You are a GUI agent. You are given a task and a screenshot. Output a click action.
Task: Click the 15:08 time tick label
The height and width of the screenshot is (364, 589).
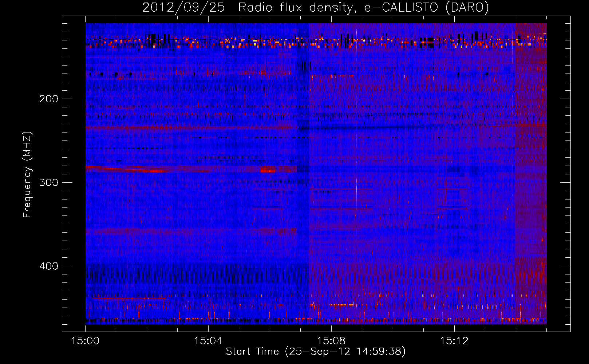[x=331, y=341]
